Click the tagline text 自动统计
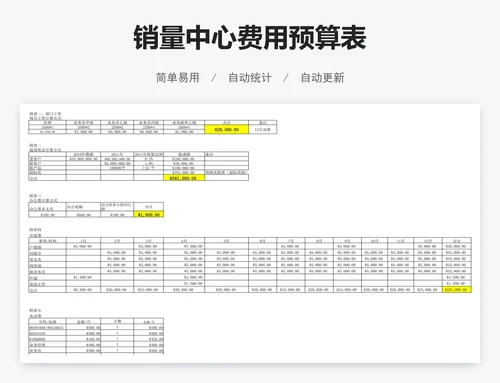 [x=250, y=78]
